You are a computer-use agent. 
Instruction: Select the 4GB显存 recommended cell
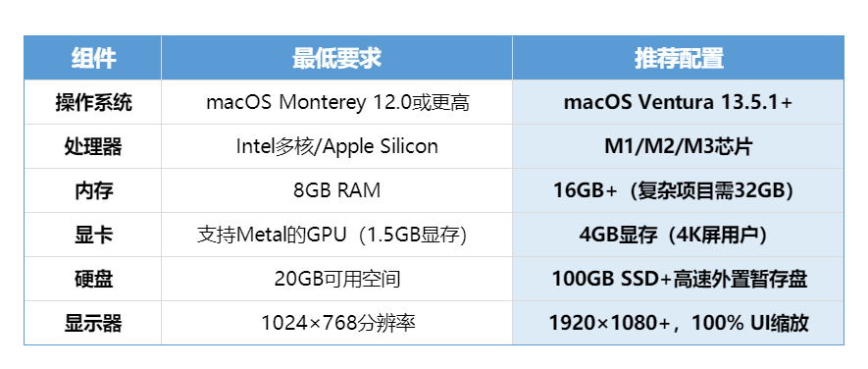[x=678, y=235]
